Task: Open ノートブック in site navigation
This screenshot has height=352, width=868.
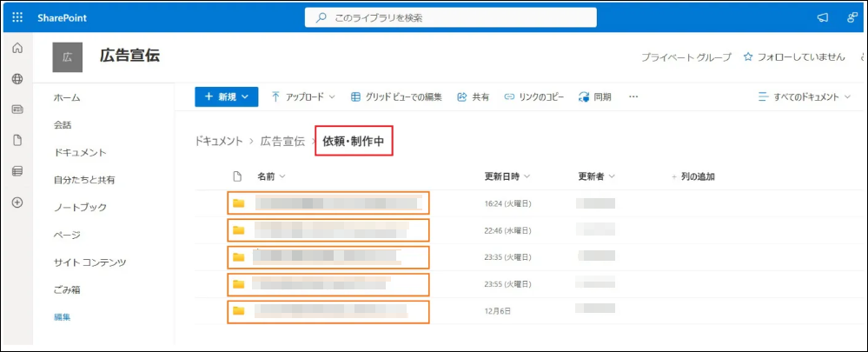Action: tap(80, 208)
